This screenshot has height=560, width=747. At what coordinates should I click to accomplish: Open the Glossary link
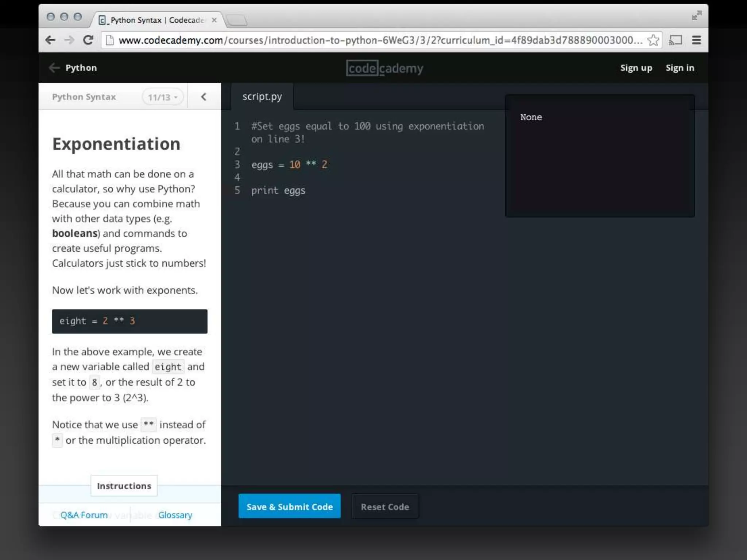(x=175, y=515)
